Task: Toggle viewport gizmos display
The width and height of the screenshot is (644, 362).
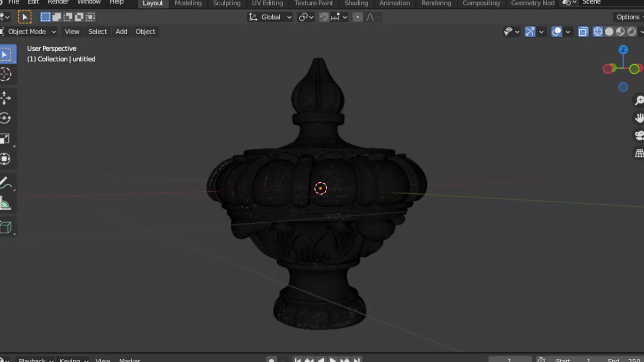Action: coord(530,32)
